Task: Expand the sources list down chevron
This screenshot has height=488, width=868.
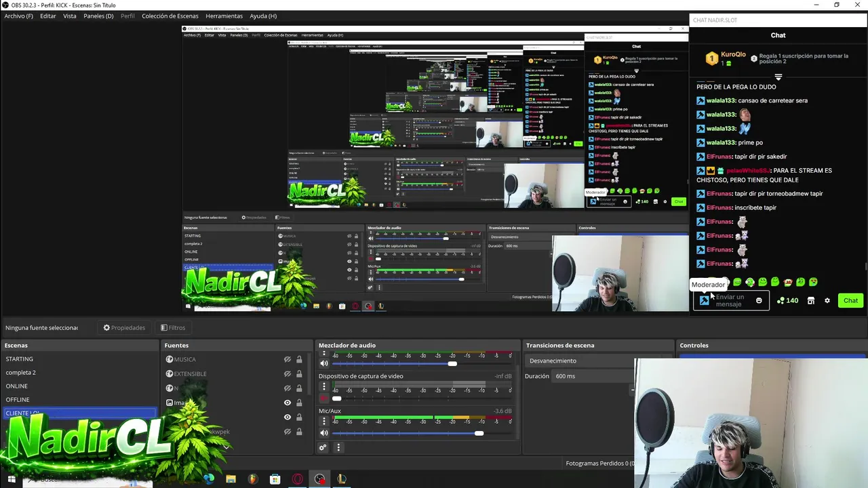Action: pos(225,447)
